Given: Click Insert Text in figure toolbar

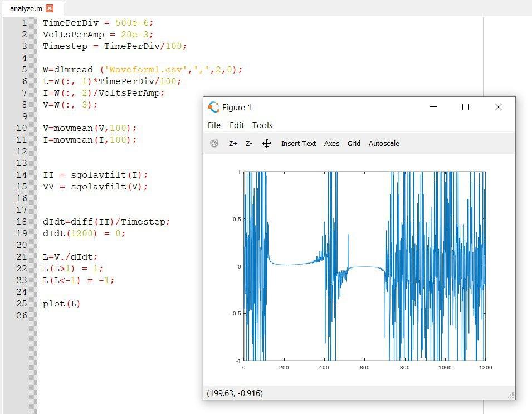Looking at the screenshot, I should 298,143.
